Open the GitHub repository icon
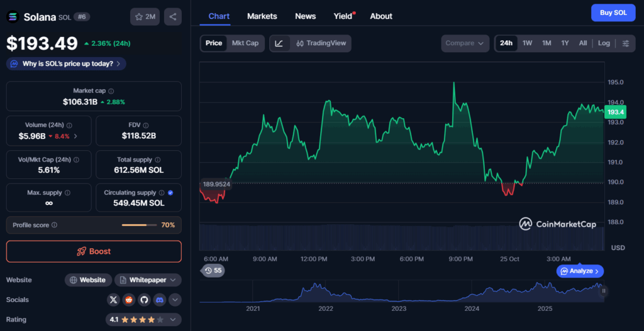Viewport: 644px width, 331px height. point(144,300)
